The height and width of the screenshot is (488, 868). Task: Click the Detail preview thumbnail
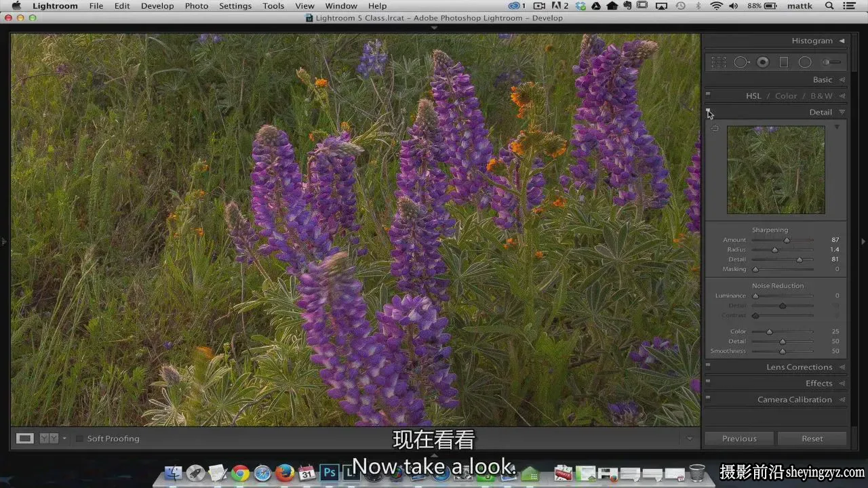click(776, 169)
